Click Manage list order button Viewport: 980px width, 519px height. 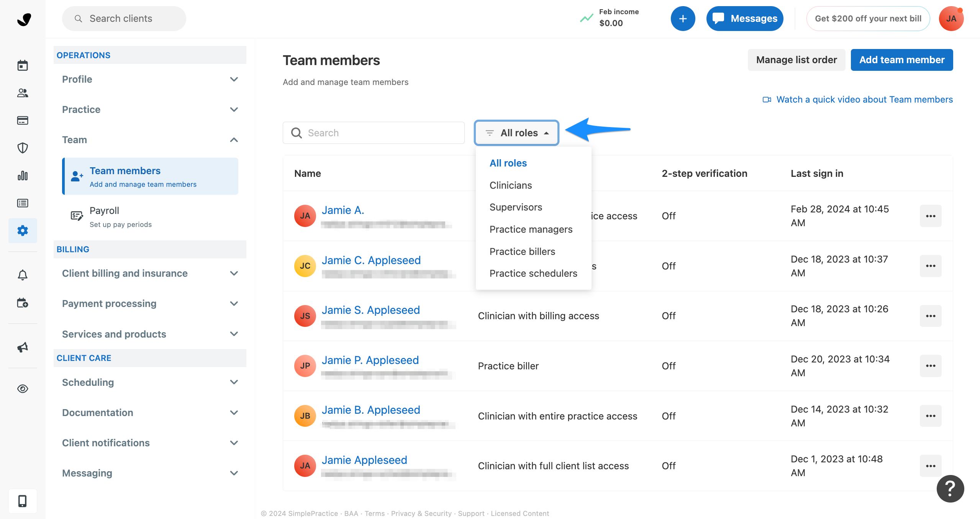[796, 60]
